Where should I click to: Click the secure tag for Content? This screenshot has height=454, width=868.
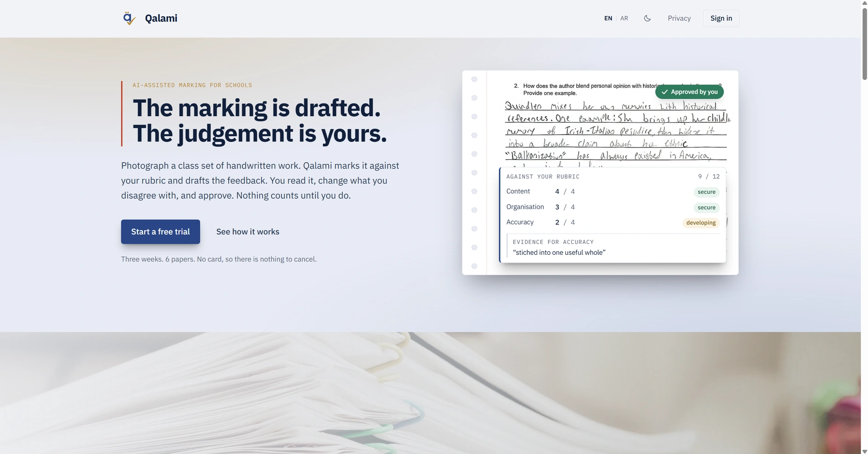tap(706, 192)
